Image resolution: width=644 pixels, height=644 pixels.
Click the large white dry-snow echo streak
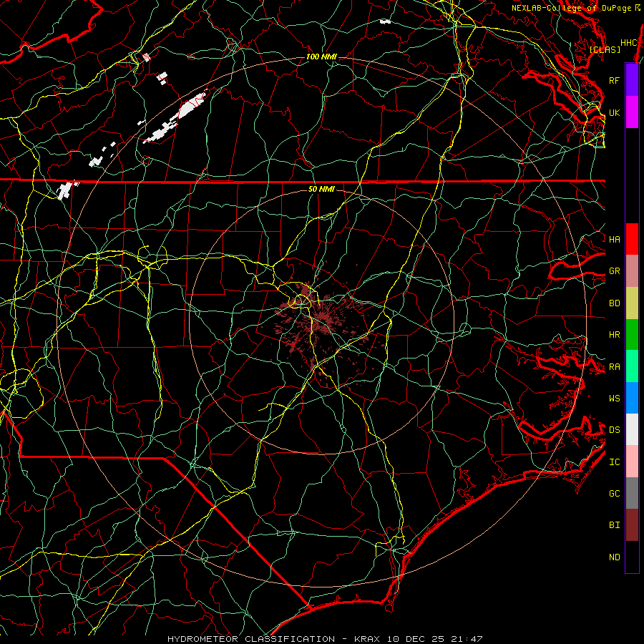176,118
